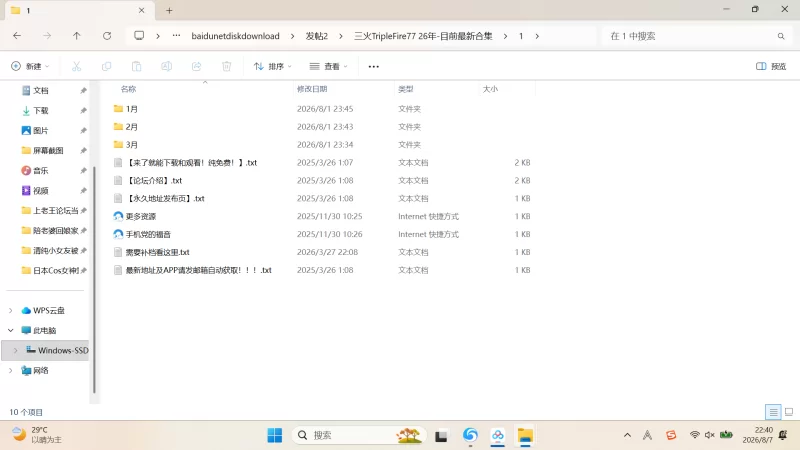Open the See more ellipsis menu

coord(373,66)
